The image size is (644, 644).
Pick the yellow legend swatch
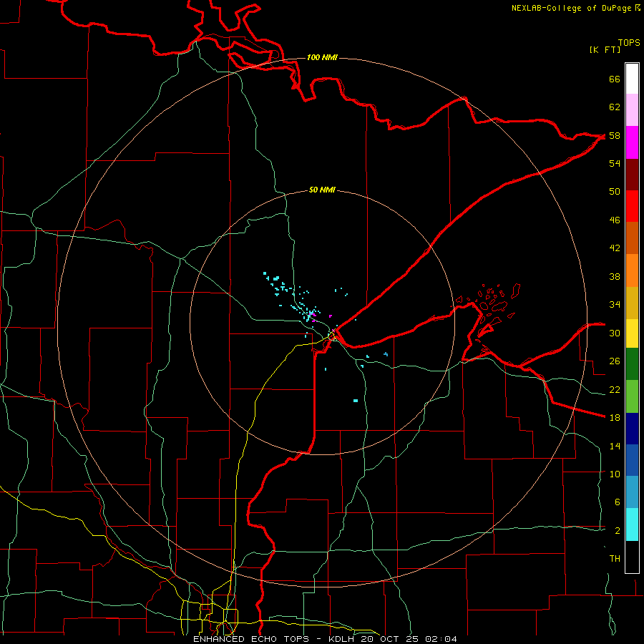coord(632,333)
